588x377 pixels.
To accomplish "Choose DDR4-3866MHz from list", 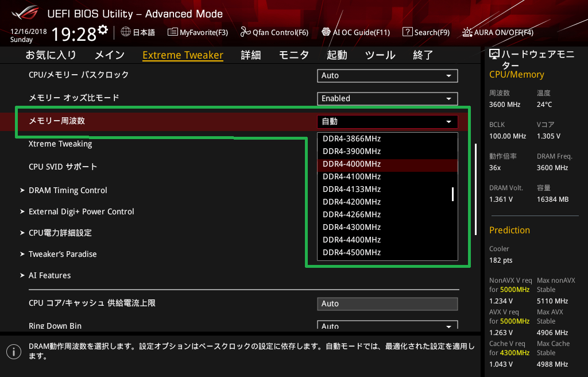I will tap(388, 139).
